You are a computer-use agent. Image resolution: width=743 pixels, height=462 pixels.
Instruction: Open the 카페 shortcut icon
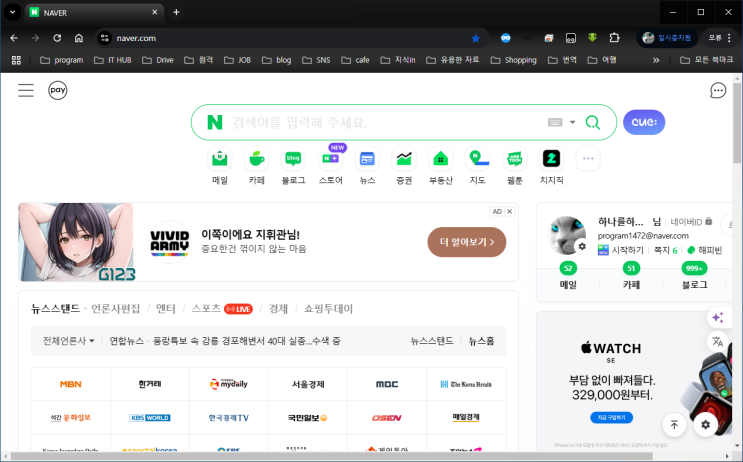(x=256, y=159)
